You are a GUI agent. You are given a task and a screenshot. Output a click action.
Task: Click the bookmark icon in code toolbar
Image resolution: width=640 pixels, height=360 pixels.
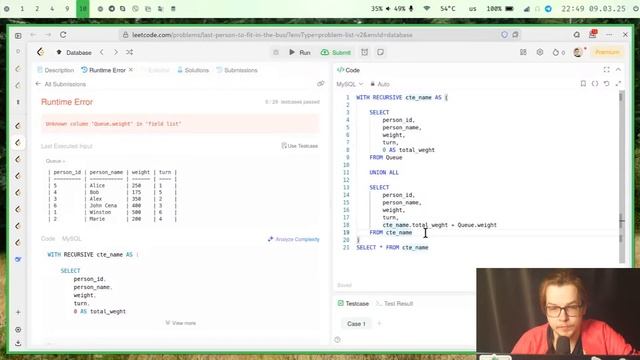click(583, 84)
